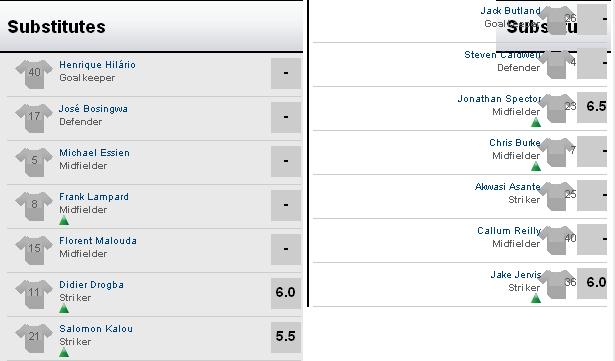Open Didier Drogba's player profile link
Image resolution: width=615 pixels, height=361 pixels.
(91, 284)
